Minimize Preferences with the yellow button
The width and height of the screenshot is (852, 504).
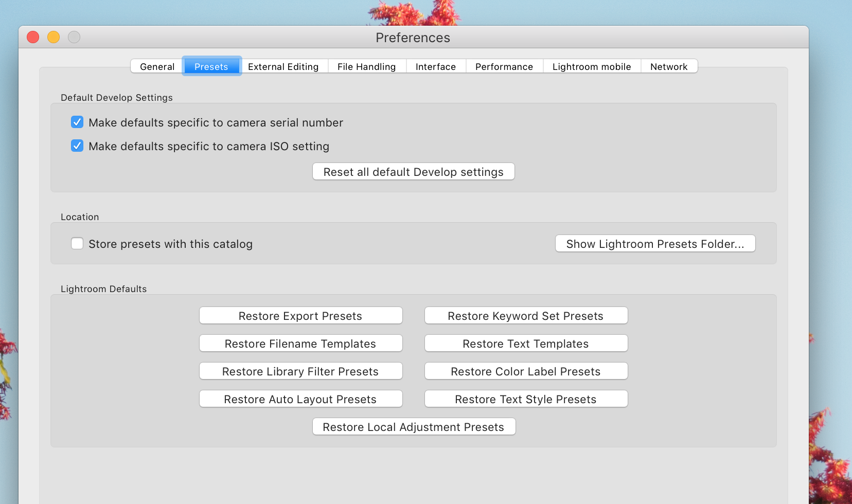[x=54, y=37]
